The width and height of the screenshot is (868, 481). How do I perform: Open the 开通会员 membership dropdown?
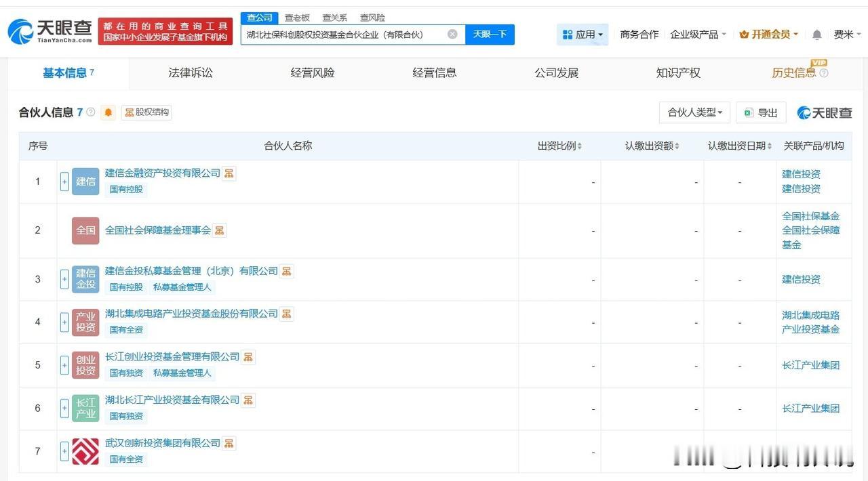(768, 35)
